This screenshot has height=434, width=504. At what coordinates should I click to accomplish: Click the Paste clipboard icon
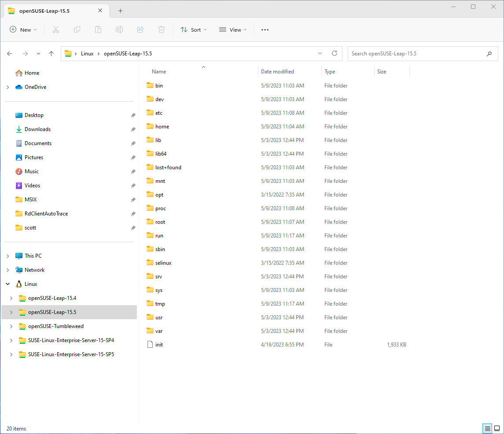coord(98,29)
